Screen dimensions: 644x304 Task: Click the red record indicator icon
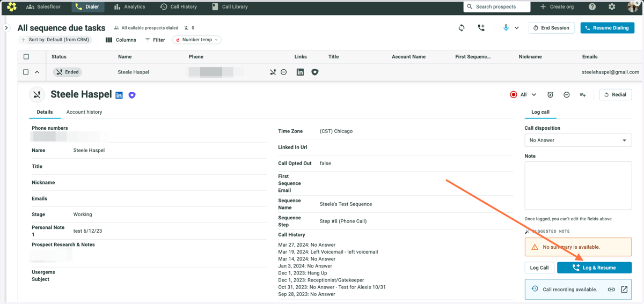pos(514,94)
